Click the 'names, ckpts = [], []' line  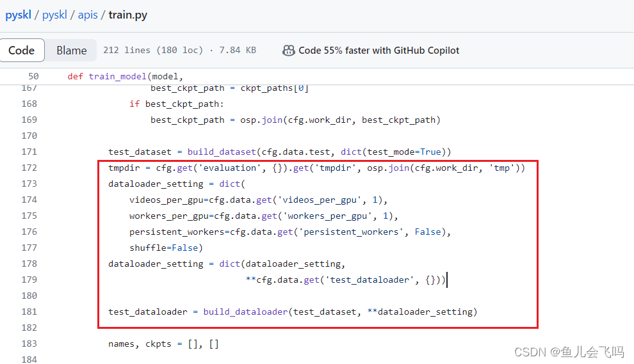click(x=164, y=344)
